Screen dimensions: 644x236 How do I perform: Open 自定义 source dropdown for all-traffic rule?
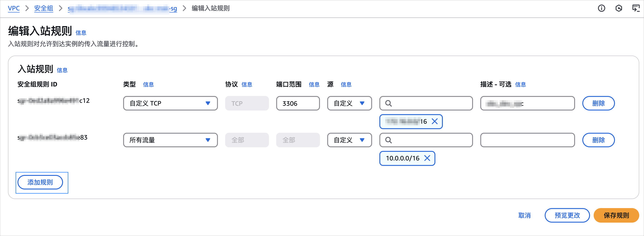(349, 140)
